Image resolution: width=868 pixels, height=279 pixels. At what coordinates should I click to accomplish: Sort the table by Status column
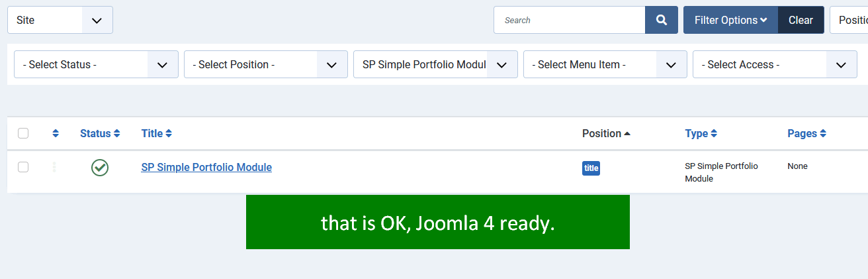click(x=100, y=133)
